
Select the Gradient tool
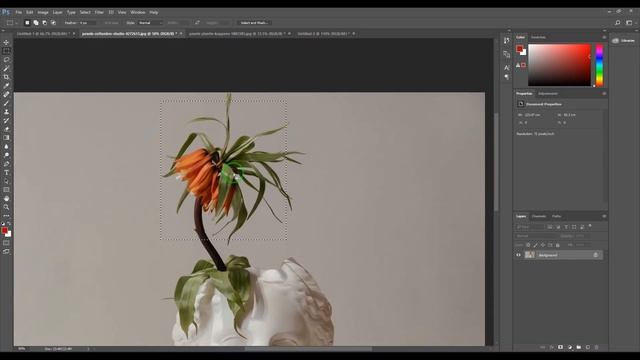6,138
